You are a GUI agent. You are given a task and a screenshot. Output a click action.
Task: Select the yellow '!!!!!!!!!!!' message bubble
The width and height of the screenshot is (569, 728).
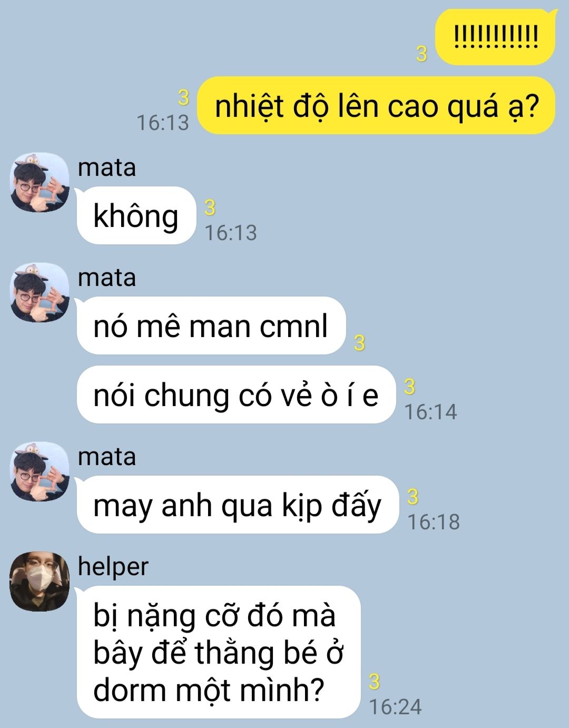click(x=496, y=37)
